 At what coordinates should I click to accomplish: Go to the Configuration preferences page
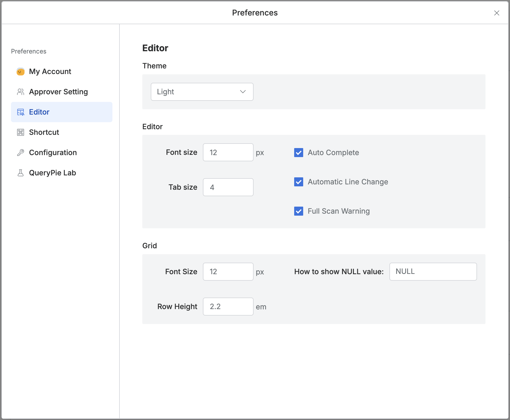[x=53, y=153]
